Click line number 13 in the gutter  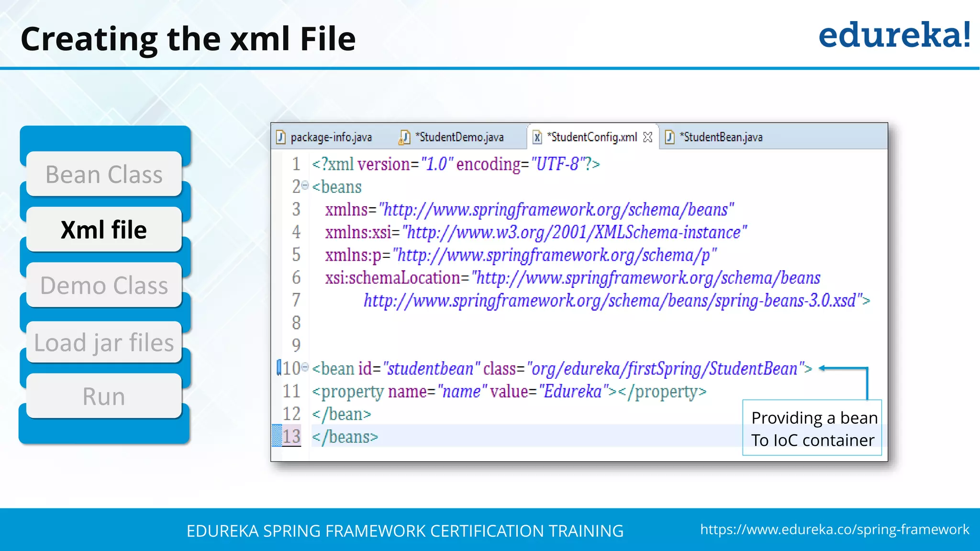(291, 436)
